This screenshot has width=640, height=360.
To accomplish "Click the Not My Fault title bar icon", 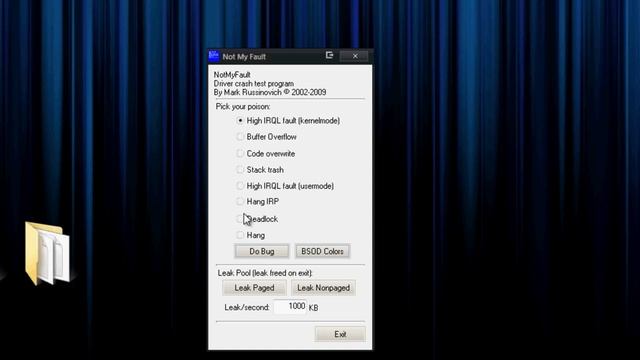I will click(214, 56).
